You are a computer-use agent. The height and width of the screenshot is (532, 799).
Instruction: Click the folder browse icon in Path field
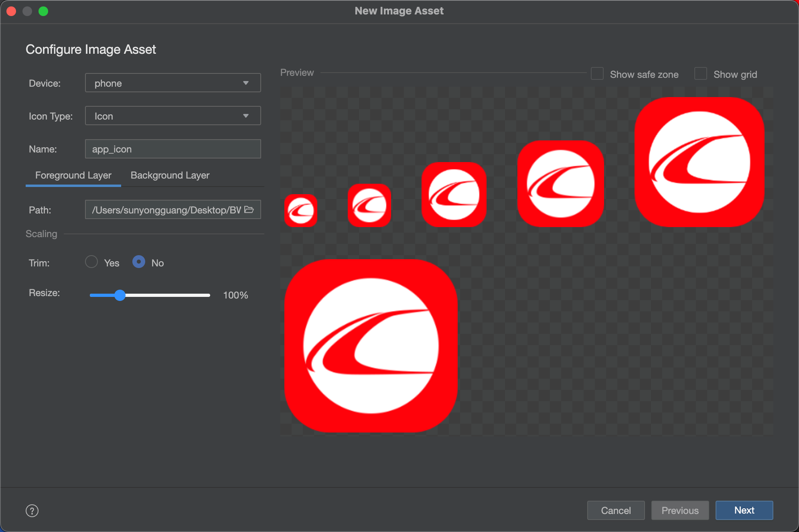click(249, 209)
